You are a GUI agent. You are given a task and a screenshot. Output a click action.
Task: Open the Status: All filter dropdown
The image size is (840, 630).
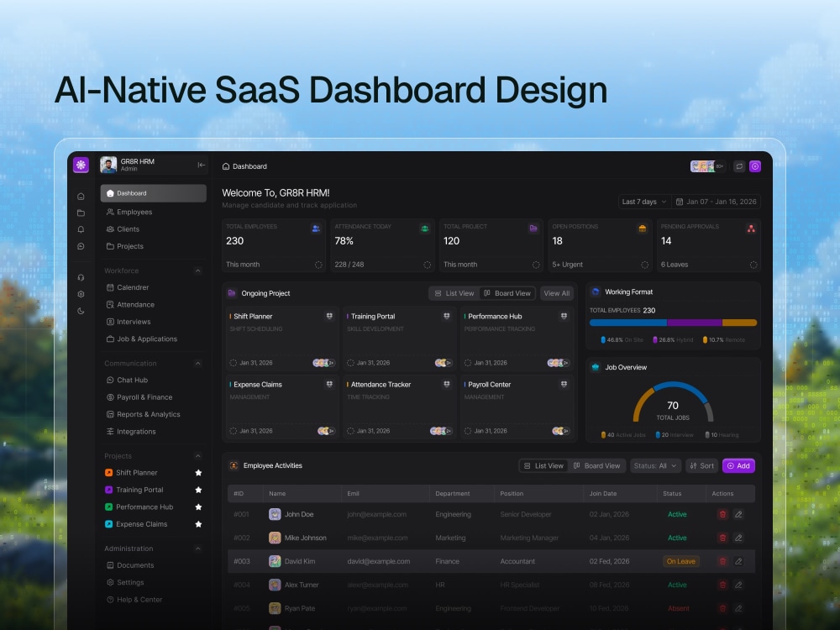click(656, 466)
